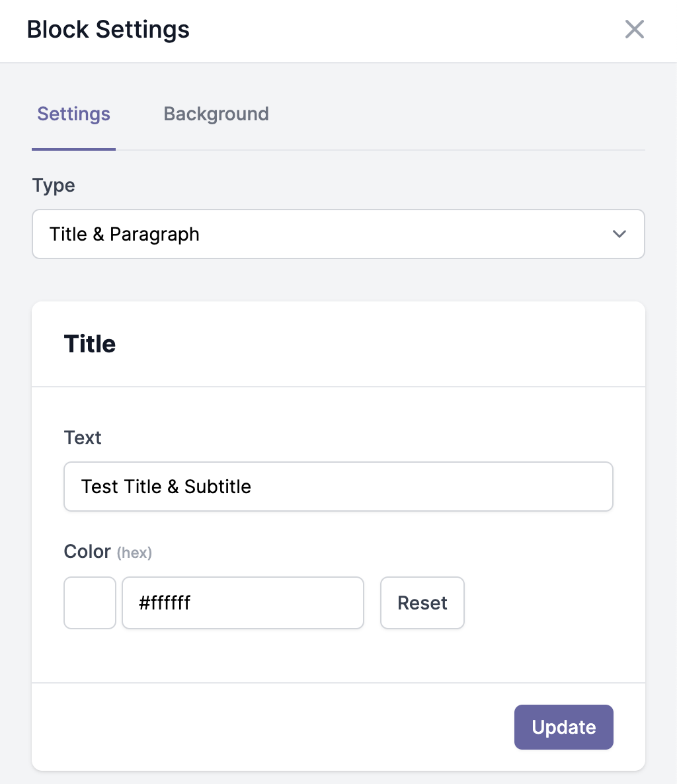Reset the title color
Image resolution: width=677 pixels, height=784 pixels.
tap(422, 602)
